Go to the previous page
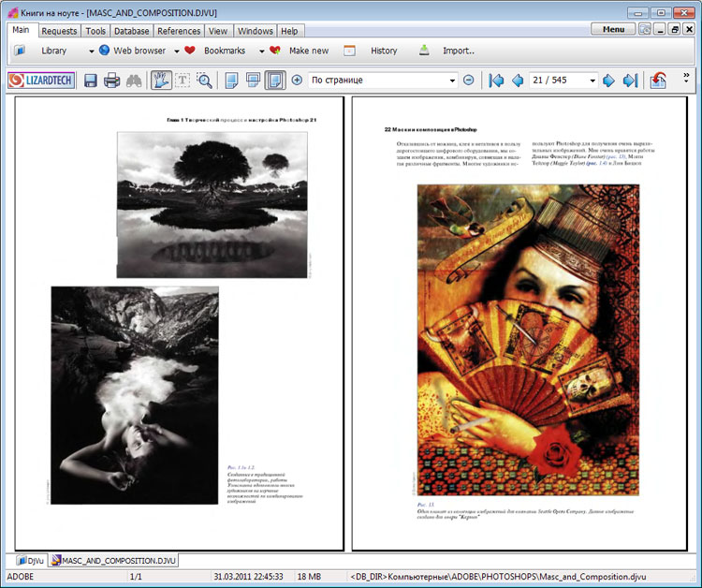 click(x=518, y=81)
